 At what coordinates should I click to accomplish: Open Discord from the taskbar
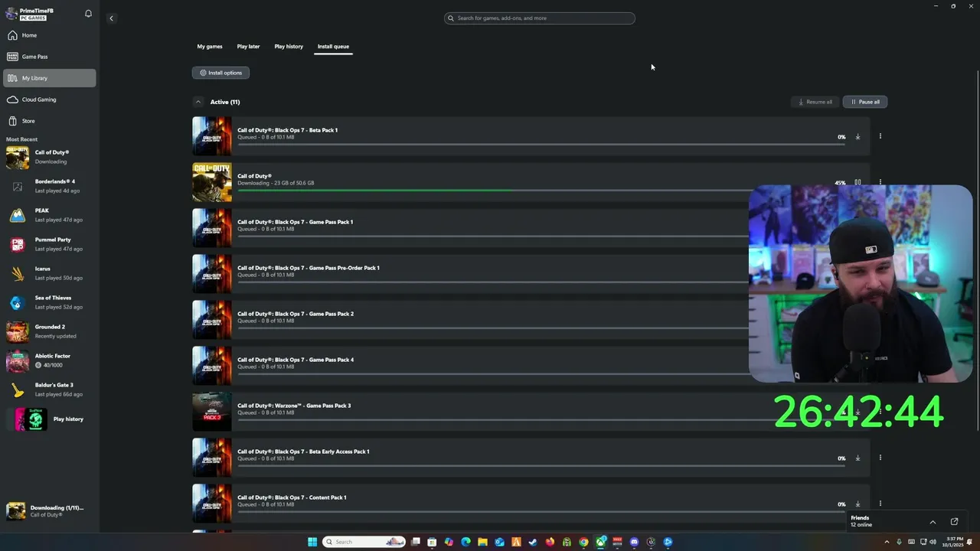tap(634, 542)
